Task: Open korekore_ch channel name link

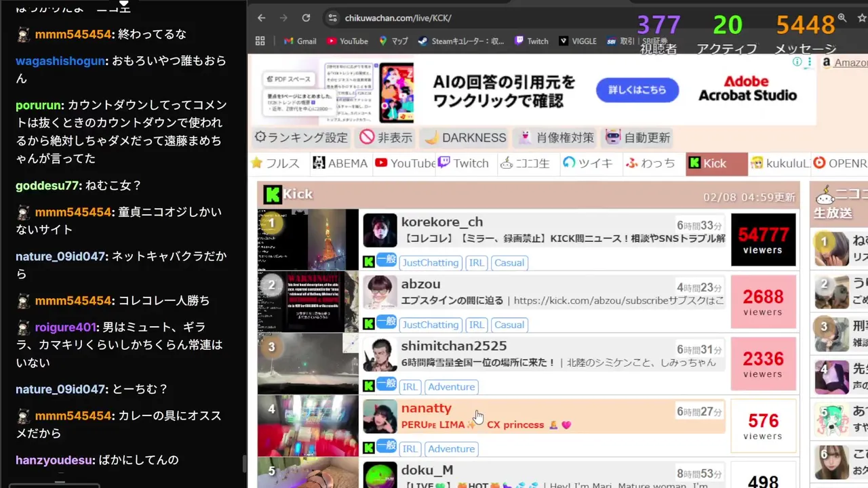Action: (x=441, y=222)
